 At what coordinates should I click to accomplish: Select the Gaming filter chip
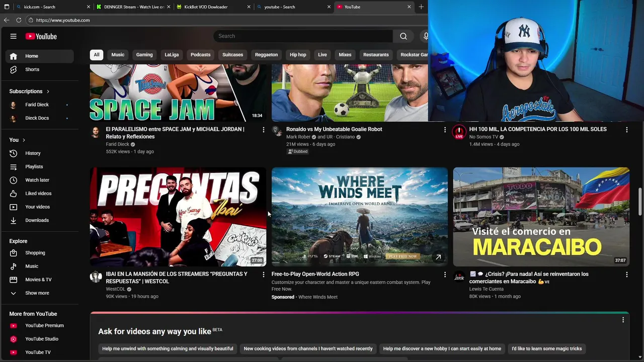pos(144,55)
